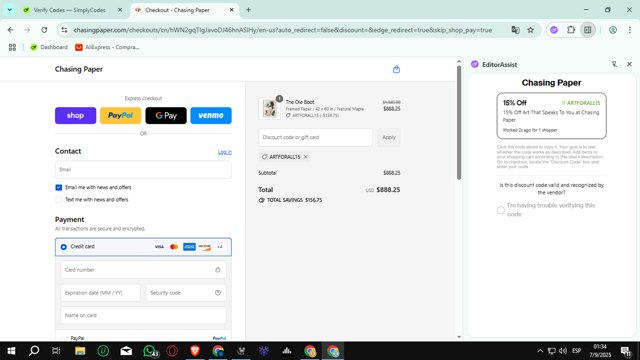Viewport: 640px width, 360px height.
Task: Open the notification center icon
Action: 626,351
